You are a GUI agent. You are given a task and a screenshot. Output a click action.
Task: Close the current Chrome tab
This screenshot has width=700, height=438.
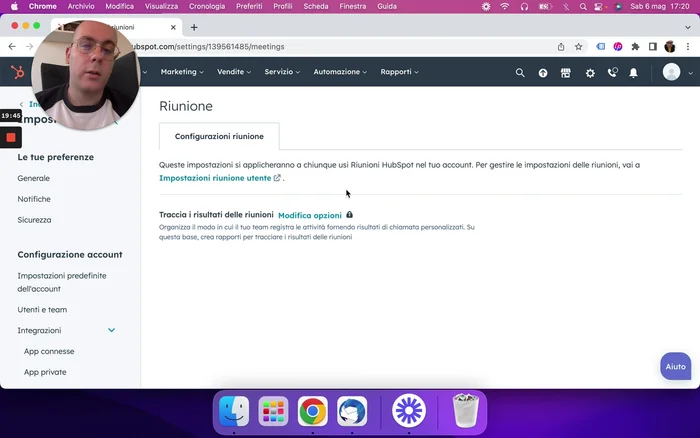click(x=173, y=27)
